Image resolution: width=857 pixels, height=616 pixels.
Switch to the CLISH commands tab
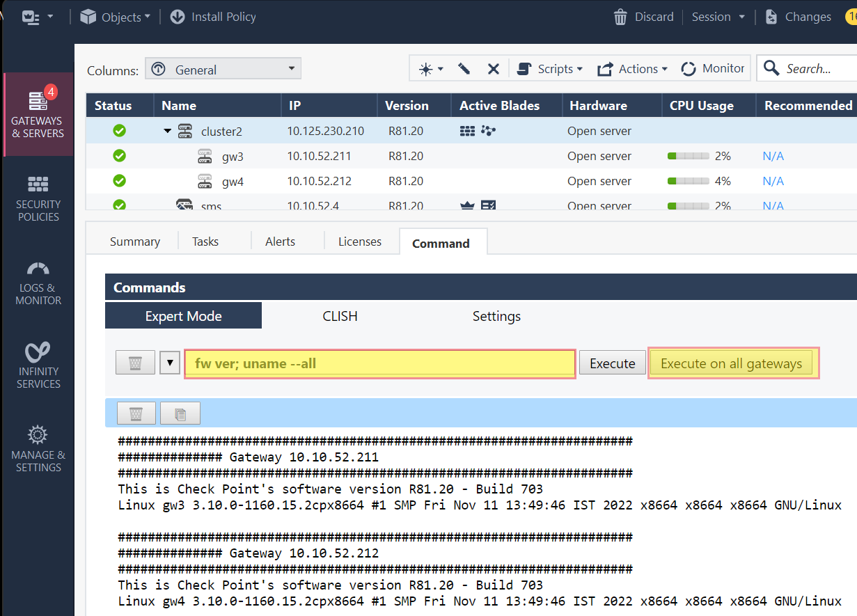[x=340, y=316]
